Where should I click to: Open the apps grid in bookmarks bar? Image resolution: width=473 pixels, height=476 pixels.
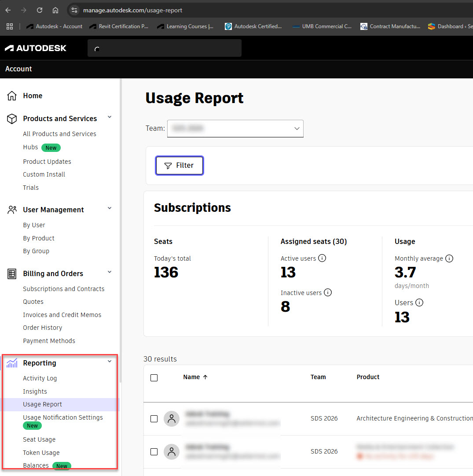10,26
